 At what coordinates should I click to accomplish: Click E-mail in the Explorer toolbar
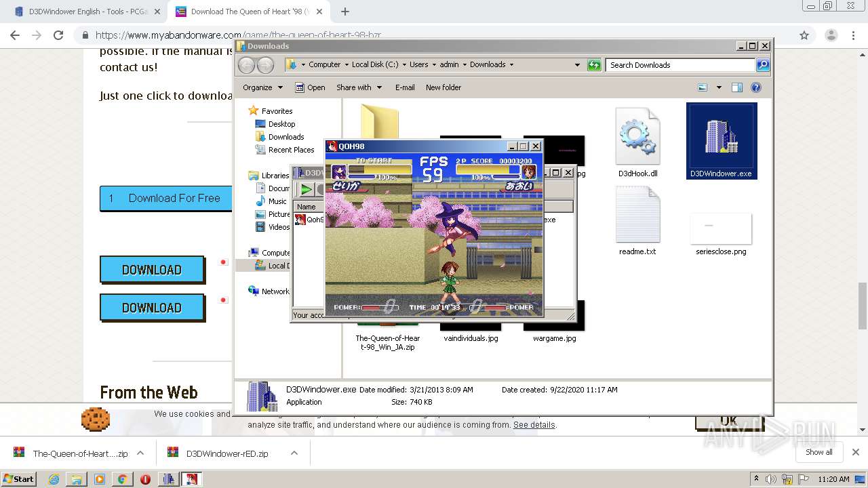click(405, 87)
